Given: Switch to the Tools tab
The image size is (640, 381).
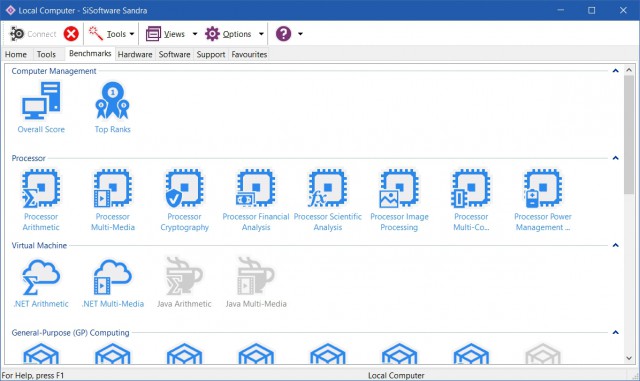Looking at the screenshot, I should click(46, 54).
